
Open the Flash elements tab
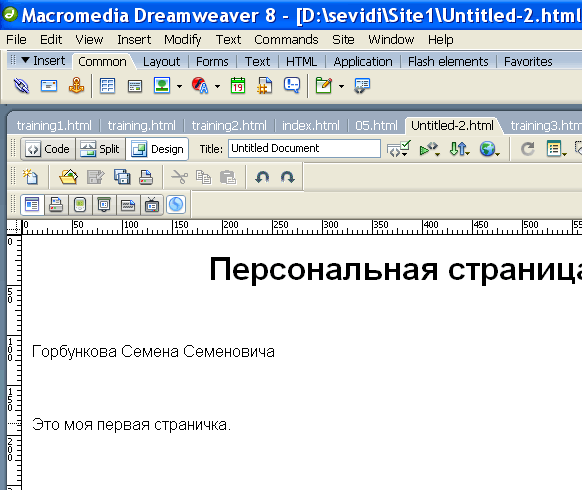[x=448, y=62]
